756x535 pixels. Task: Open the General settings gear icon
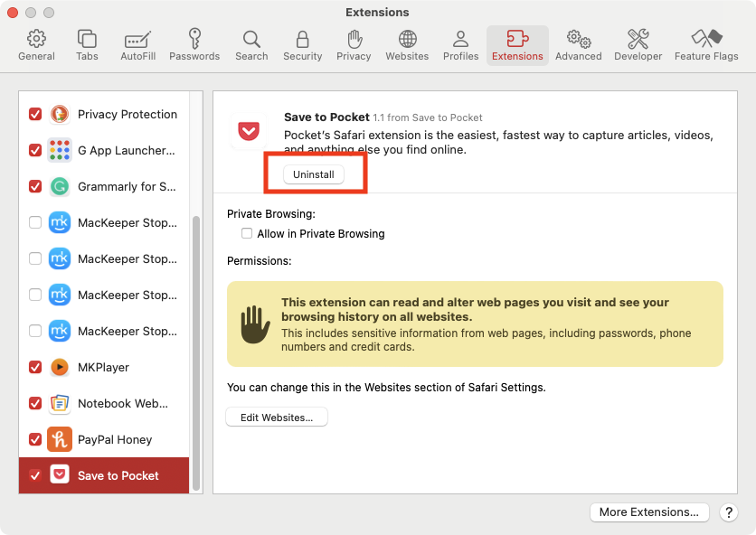36,39
